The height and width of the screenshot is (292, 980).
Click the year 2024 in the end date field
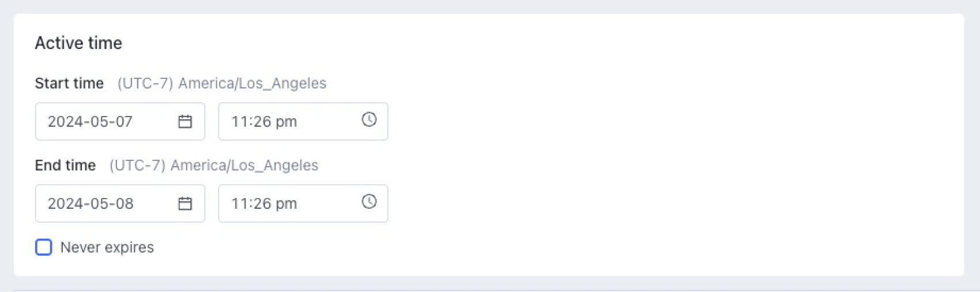(63, 204)
